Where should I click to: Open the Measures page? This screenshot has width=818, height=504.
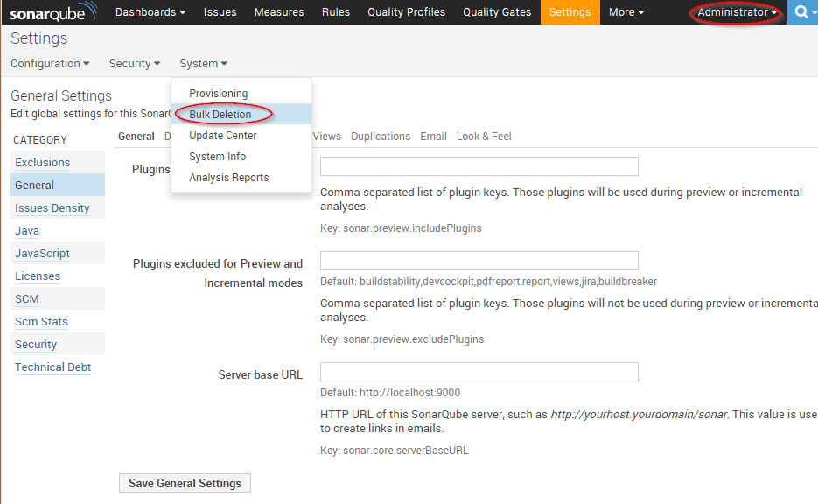279,12
